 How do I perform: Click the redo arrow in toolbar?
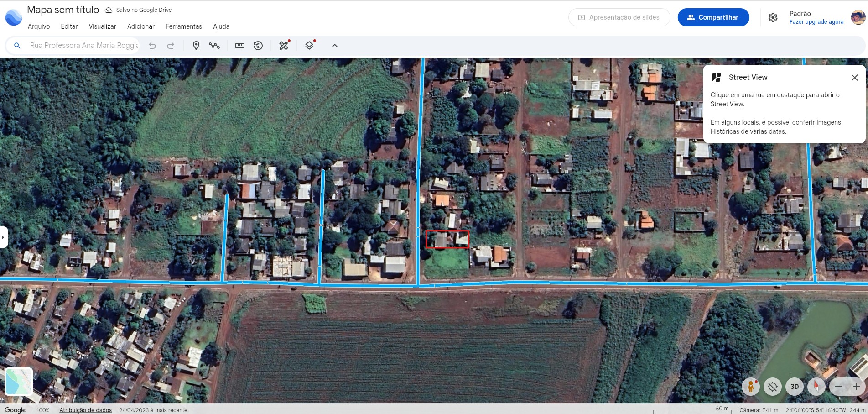click(171, 46)
